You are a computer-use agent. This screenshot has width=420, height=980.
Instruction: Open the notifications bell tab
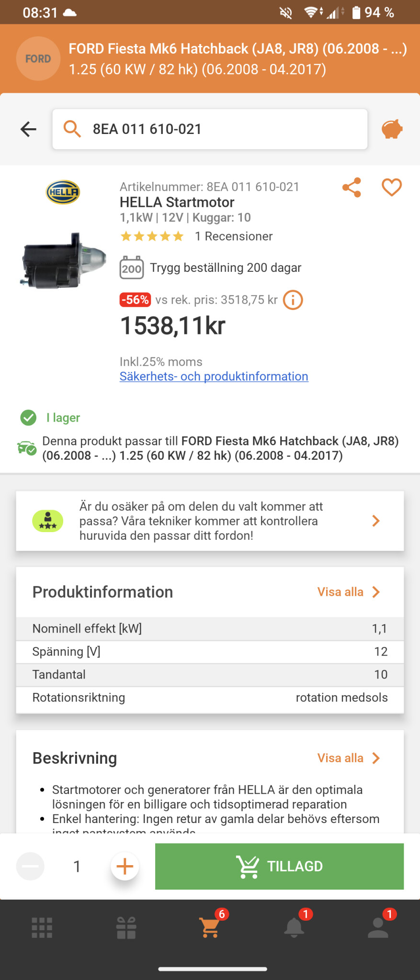294,927
